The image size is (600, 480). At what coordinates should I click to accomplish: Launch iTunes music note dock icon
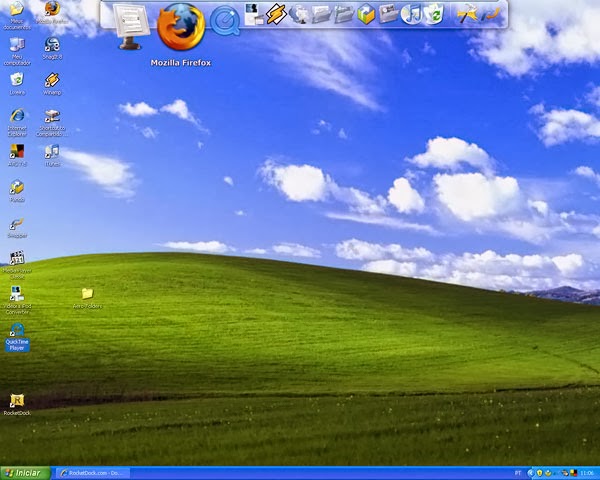click(411, 14)
